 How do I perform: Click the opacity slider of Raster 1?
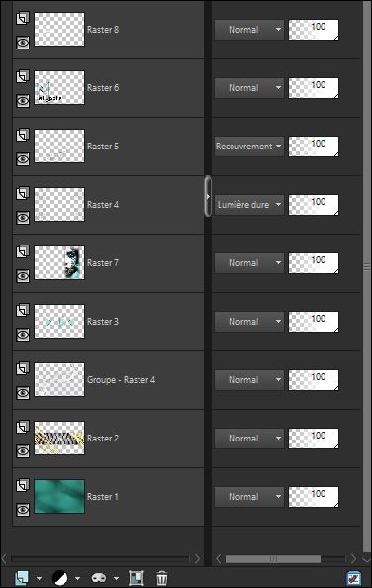[314, 497]
